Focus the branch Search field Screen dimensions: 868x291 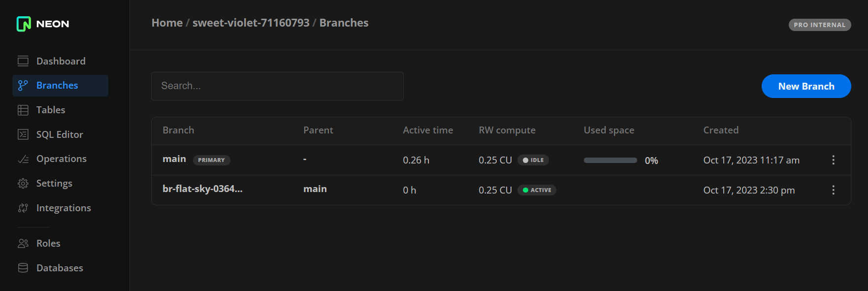coord(277,86)
